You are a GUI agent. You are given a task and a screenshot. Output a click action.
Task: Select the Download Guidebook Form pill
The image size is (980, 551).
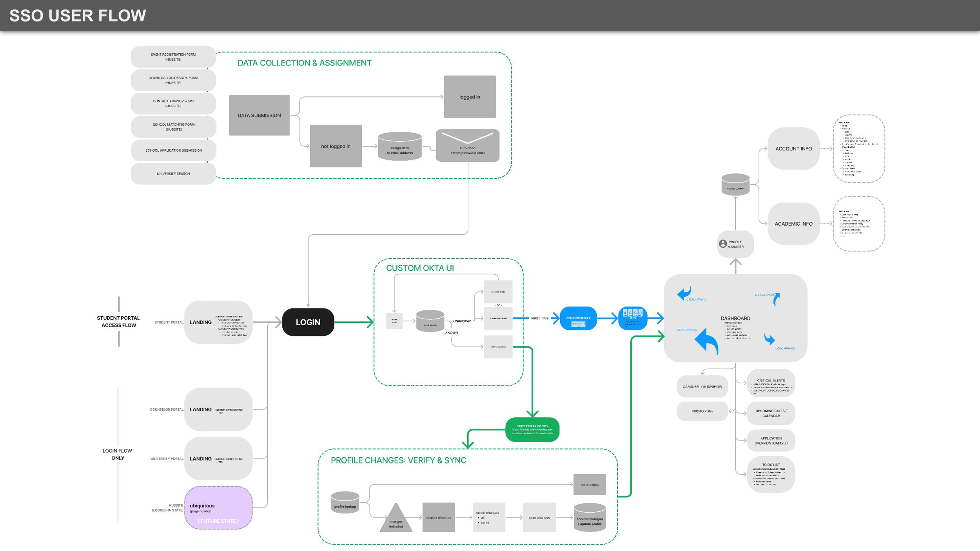[x=173, y=80]
